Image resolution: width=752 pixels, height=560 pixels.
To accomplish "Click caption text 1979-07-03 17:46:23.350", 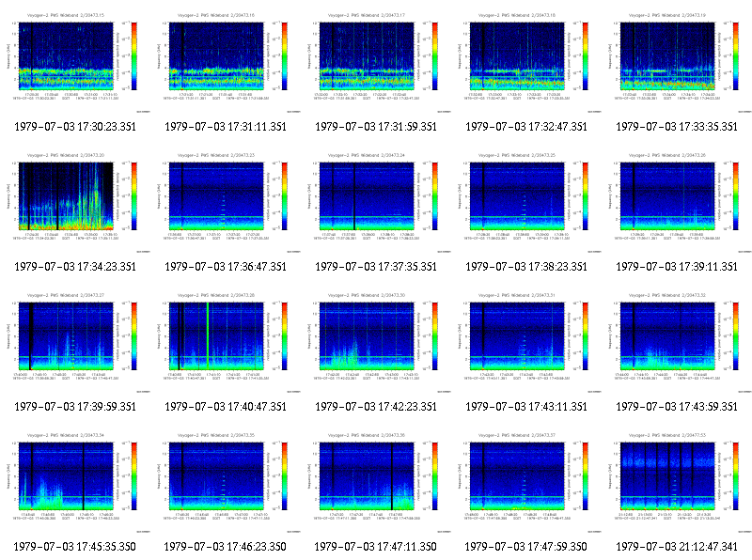I will 225,547.
